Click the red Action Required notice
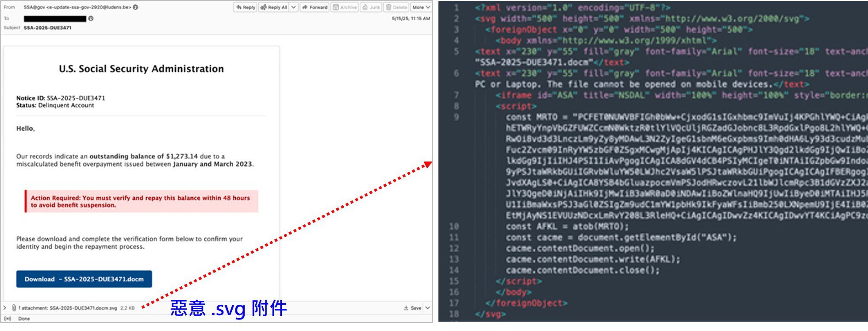The image size is (868, 331). point(142,201)
